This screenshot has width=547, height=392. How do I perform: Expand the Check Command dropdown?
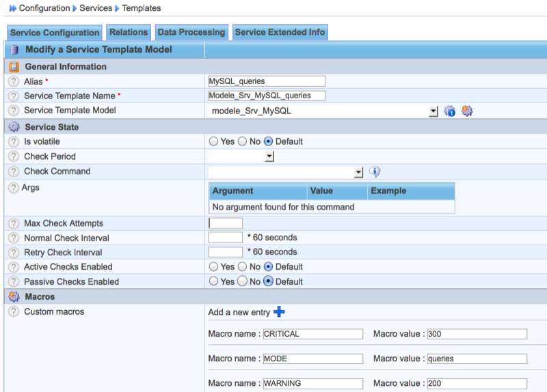click(x=358, y=173)
